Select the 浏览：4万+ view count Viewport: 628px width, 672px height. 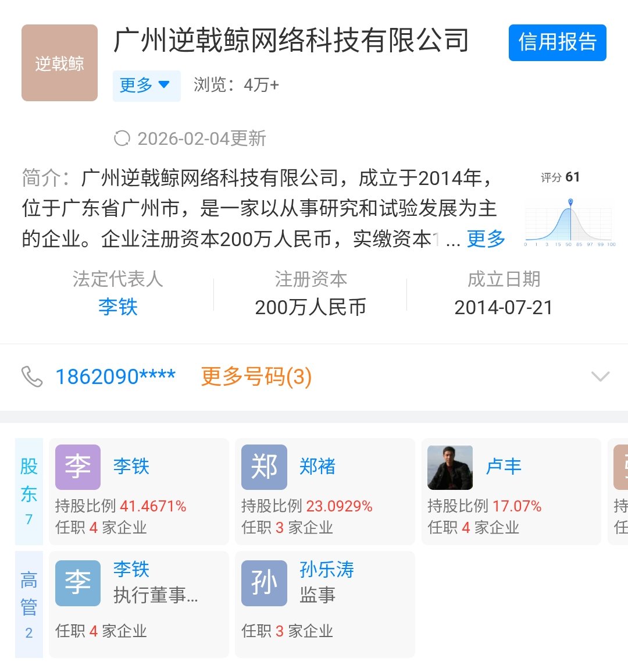coord(237,86)
